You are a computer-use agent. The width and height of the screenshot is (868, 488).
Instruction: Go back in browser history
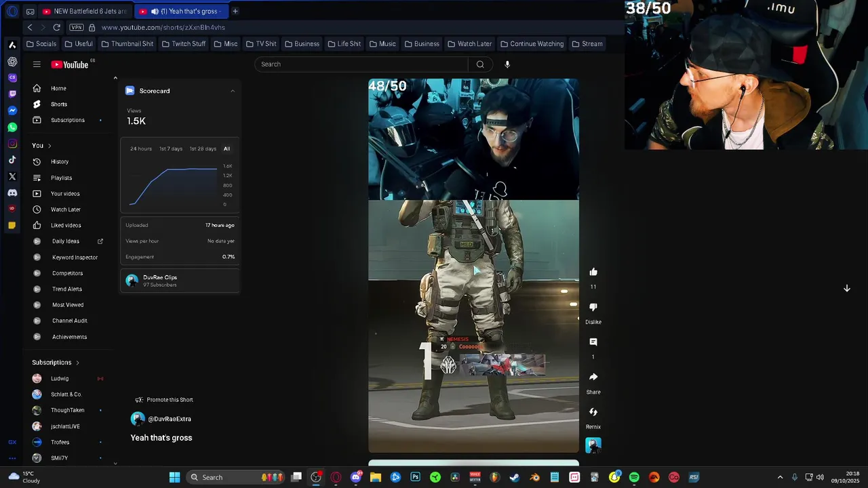[x=30, y=27]
